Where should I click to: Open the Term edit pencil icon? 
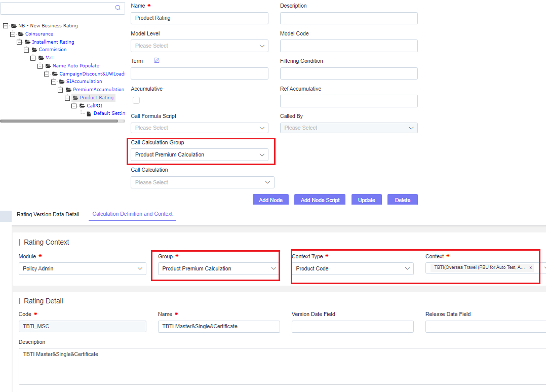click(157, 61)
